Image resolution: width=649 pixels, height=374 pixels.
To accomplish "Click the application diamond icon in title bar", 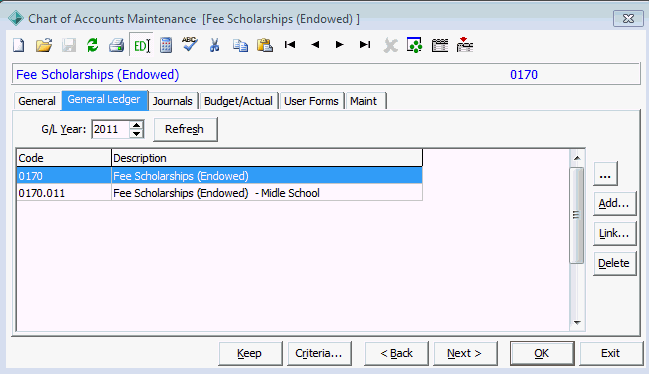I will click(16, 19).
